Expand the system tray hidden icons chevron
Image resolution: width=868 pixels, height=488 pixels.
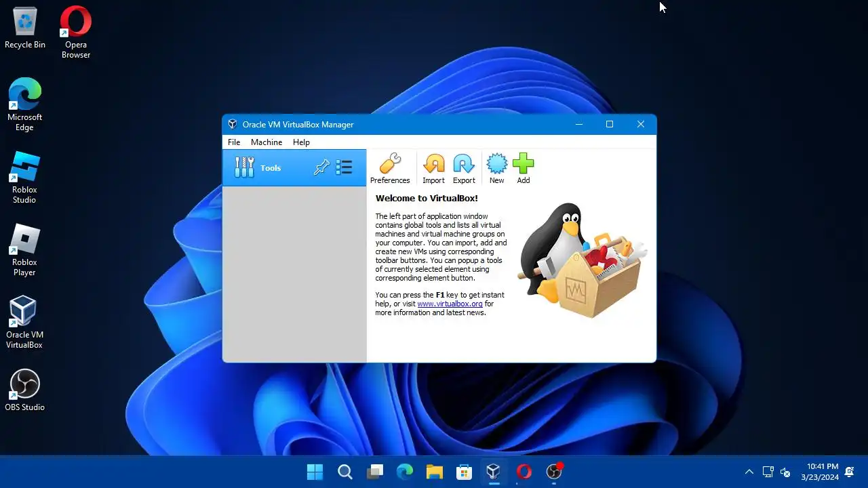[x=749, y=472]
